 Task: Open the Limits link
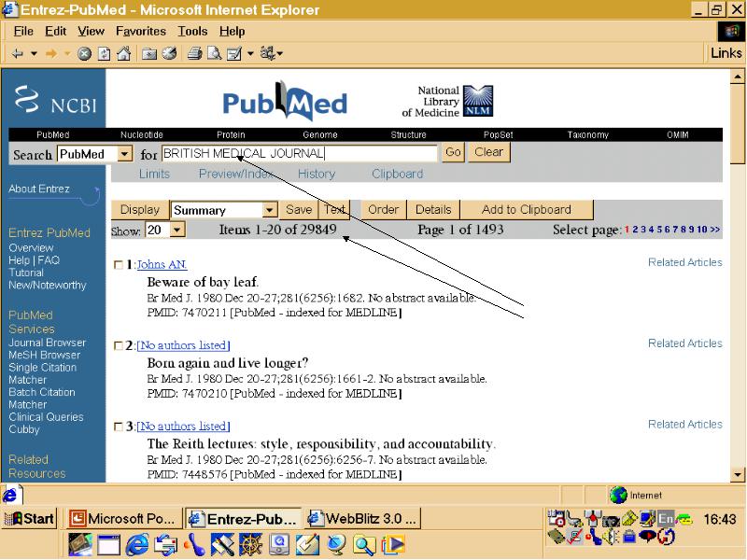pyautogui.click(x=154, y=174)
